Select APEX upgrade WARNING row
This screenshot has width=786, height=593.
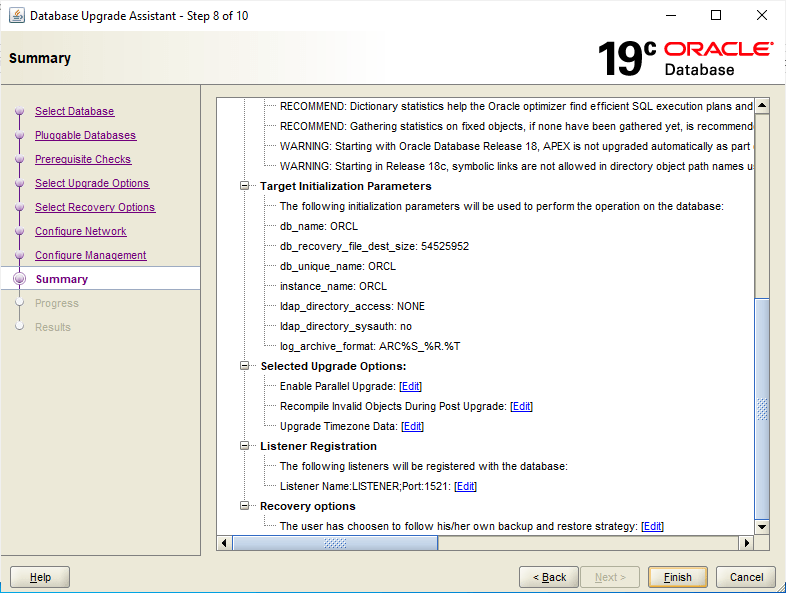(x=516, y=146)
